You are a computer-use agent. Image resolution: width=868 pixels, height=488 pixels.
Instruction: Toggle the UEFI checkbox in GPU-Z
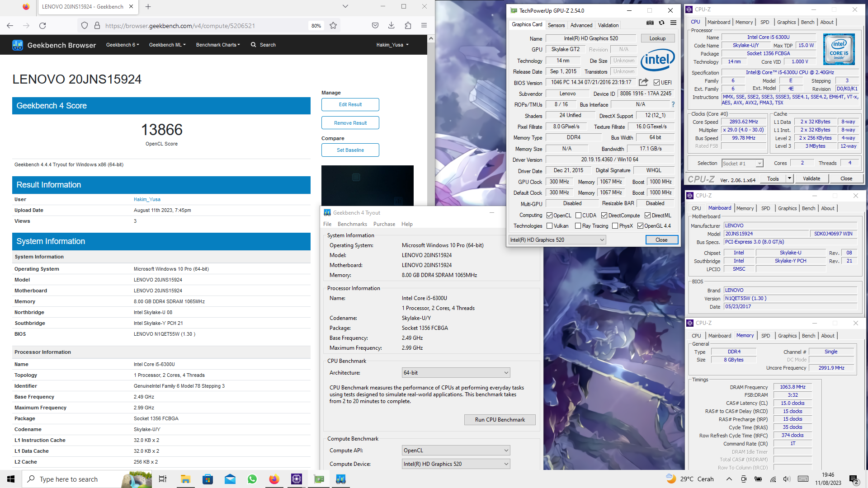pyautogui.click(x=656, y=83)
